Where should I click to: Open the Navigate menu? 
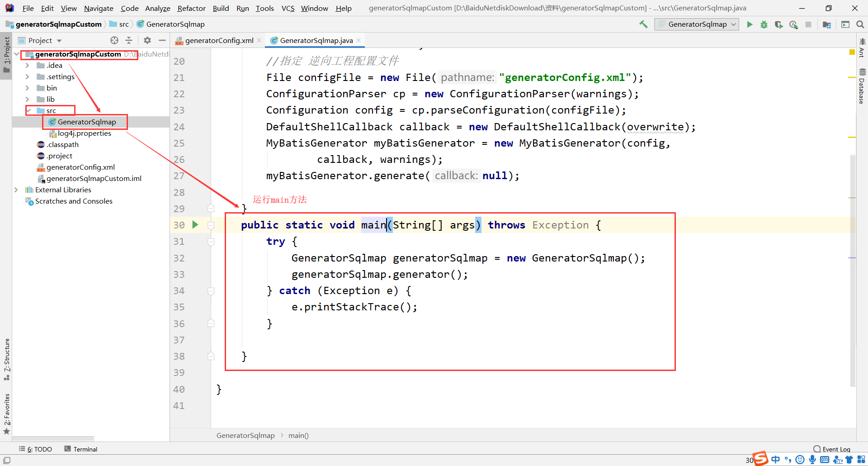[x=99, y=8]
